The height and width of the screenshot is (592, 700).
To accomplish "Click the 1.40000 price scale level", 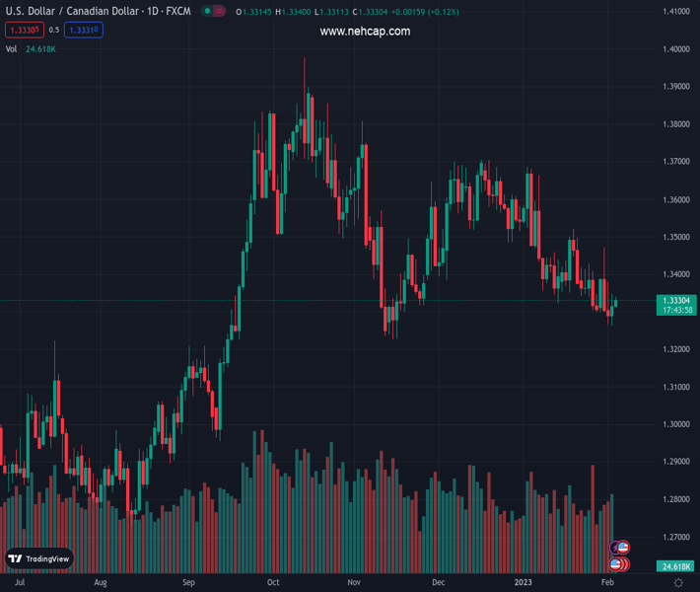I will click(675, 48).
